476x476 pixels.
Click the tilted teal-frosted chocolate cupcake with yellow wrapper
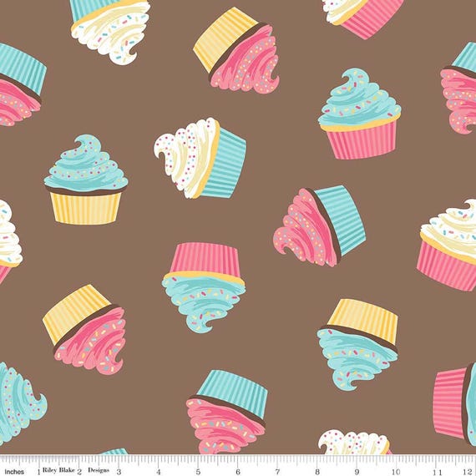point(357,344)
